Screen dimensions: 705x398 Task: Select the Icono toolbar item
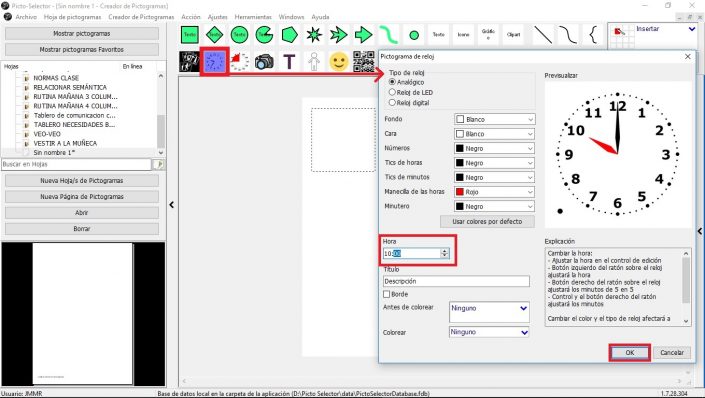click(x=463, y=35)
